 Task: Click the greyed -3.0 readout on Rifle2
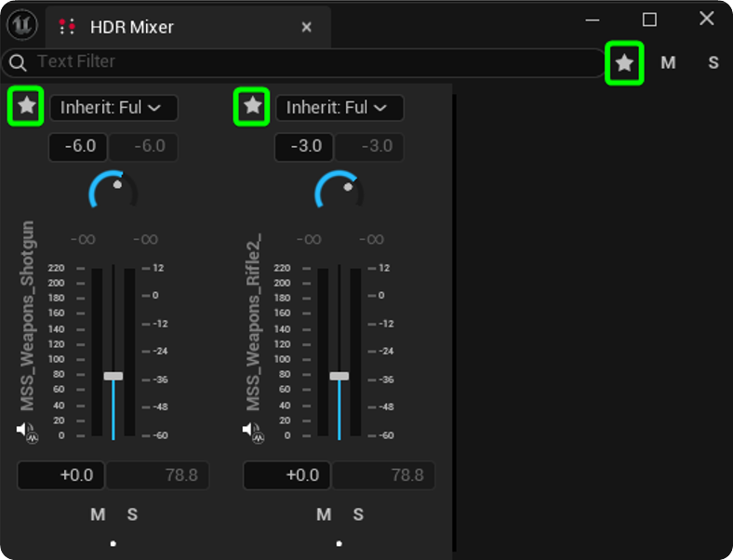click(x=369, y=147)
